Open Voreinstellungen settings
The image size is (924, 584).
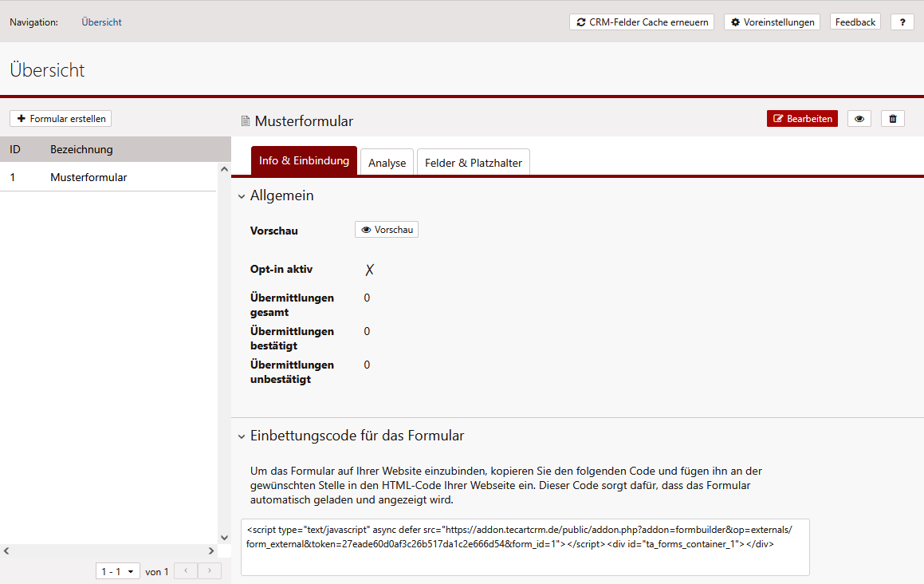[772, 22]
